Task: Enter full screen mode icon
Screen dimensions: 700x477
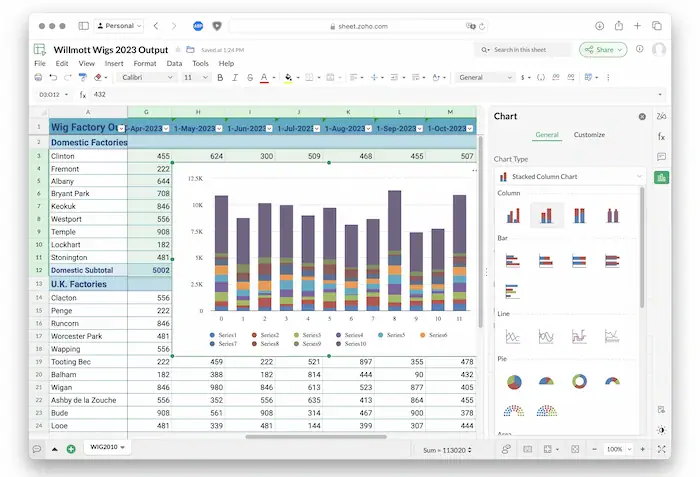Action: click(662, 449)
